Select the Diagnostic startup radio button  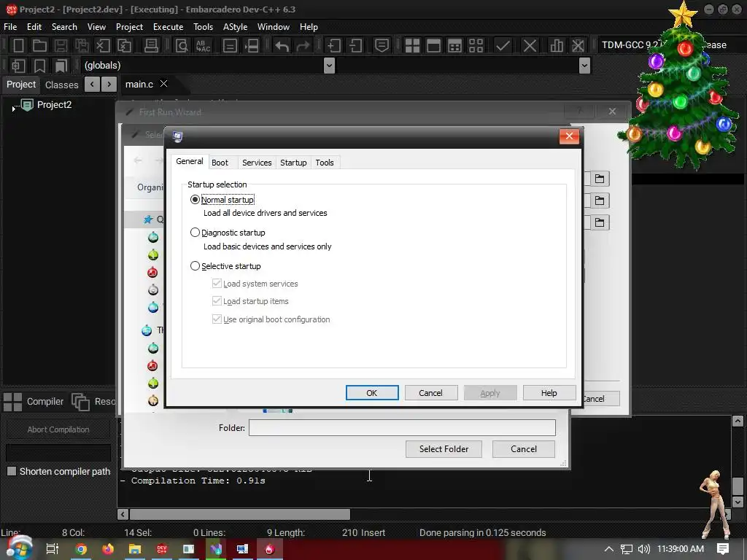pos(195,233)
